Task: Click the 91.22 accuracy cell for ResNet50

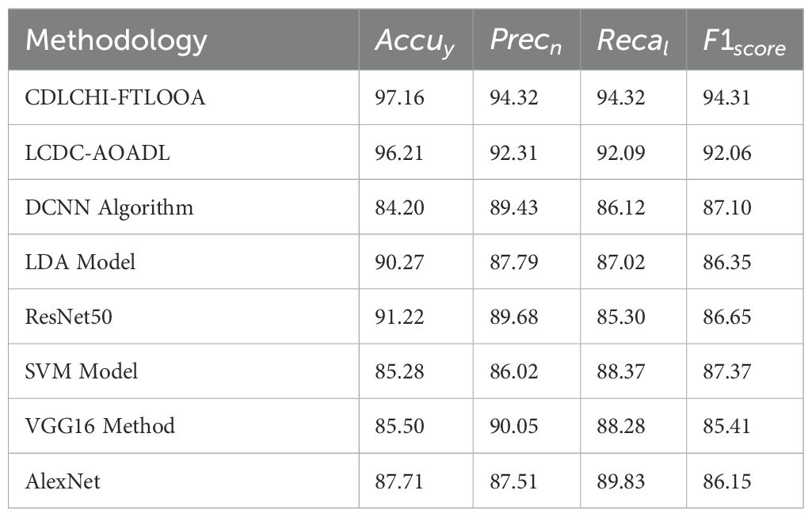Action: 400,317
